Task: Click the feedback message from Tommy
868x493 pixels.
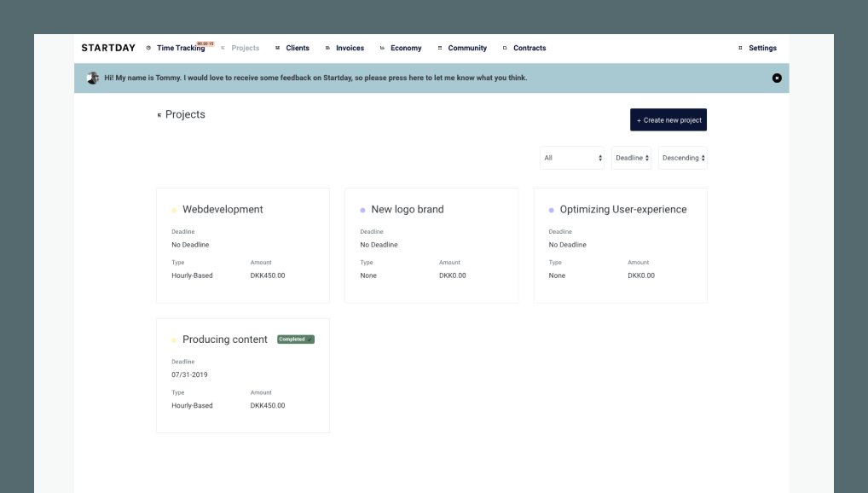Action: 315,78
